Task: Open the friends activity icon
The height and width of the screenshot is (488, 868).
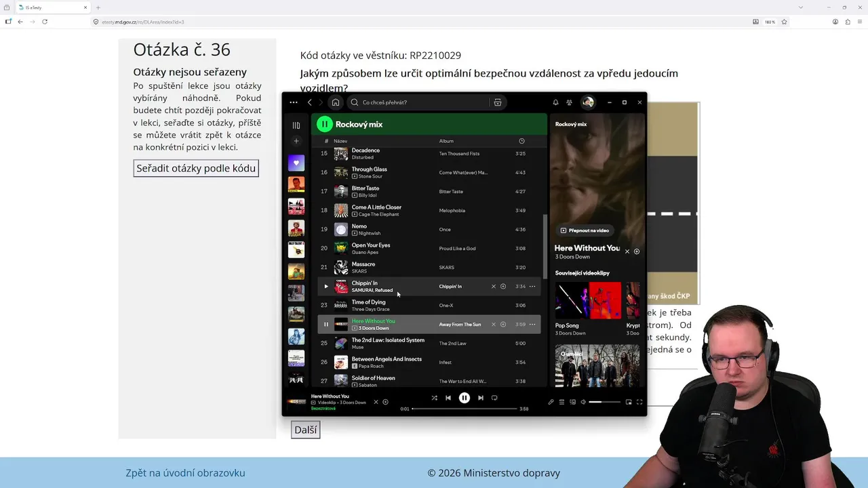Action: [570, 102]
